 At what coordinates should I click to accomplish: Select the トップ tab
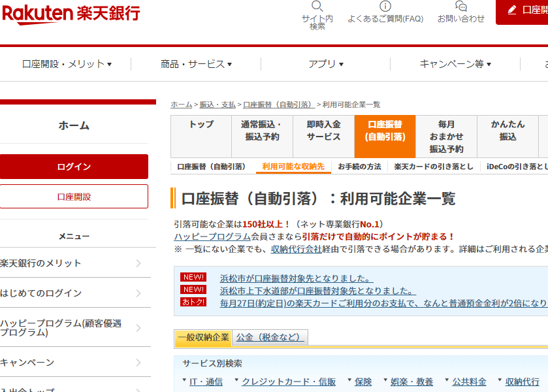coord(201,137)
